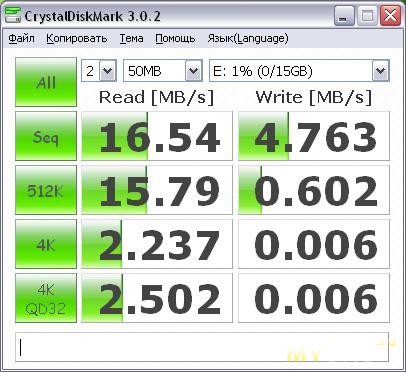406x372 pixels.
Task: Open the drive E: selection dropdown
Action: coord(299,71)
